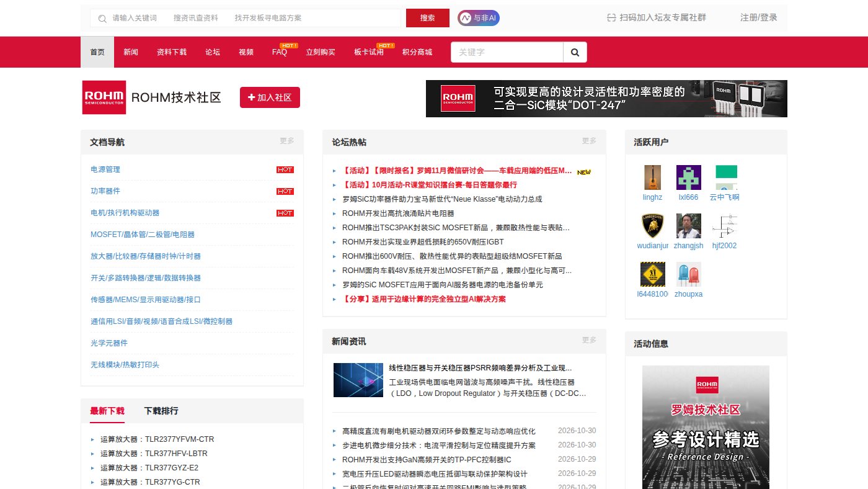The image size is (868, 489).
Task: Open post ROHM开发出高抗浪涌贴片电阻器
Action: click(398, 213)
